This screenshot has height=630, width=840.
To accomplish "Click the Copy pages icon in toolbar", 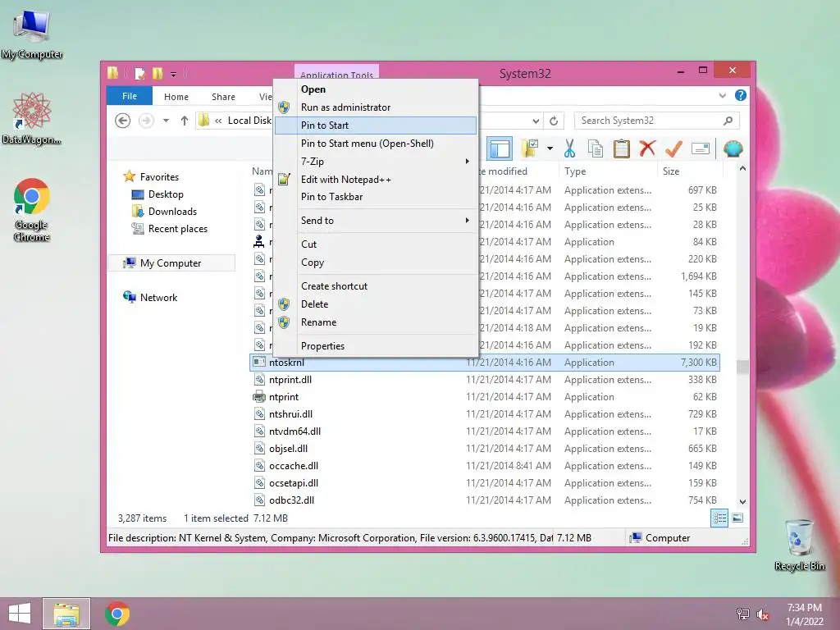I will [x=596, y=148].
